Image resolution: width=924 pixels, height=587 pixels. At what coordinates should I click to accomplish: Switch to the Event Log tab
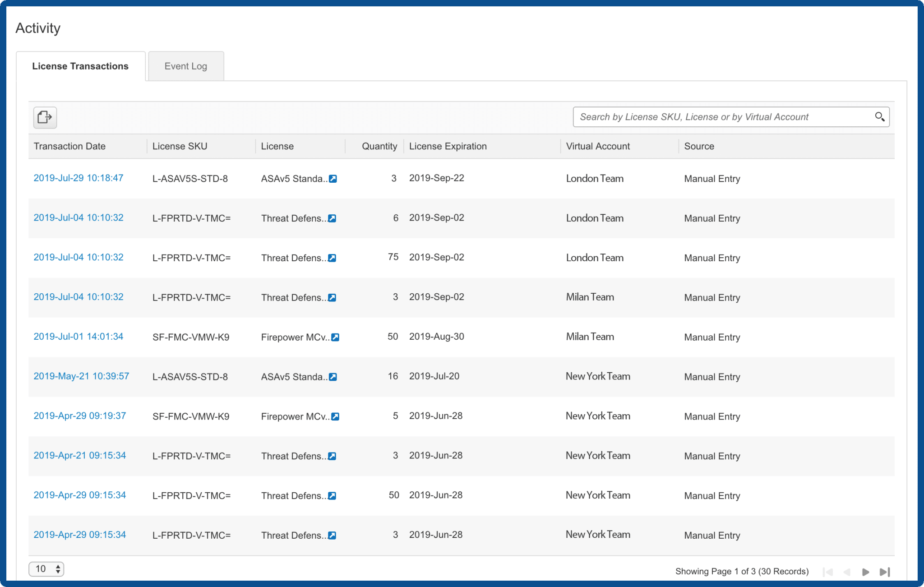click(185, 66)
